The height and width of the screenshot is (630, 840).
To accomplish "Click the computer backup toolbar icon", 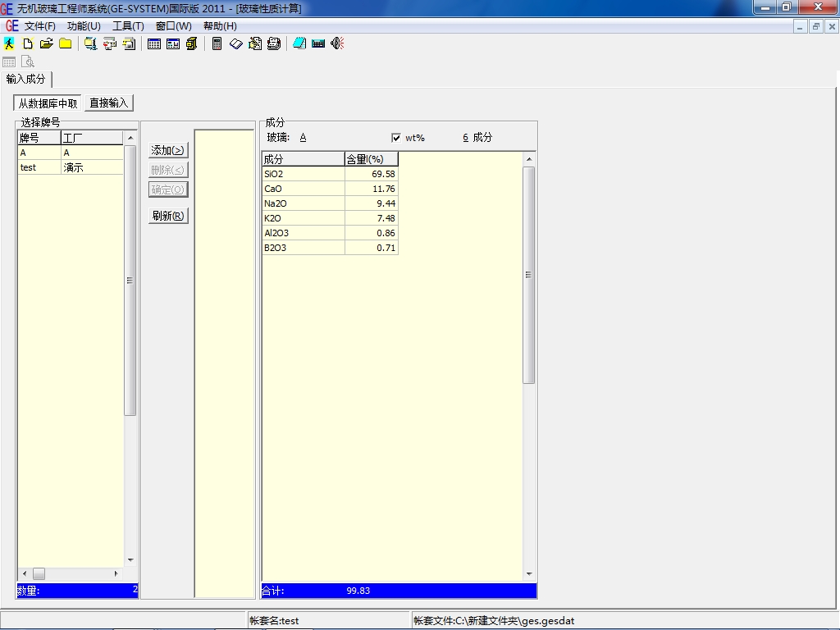I will tap(90, 44).
